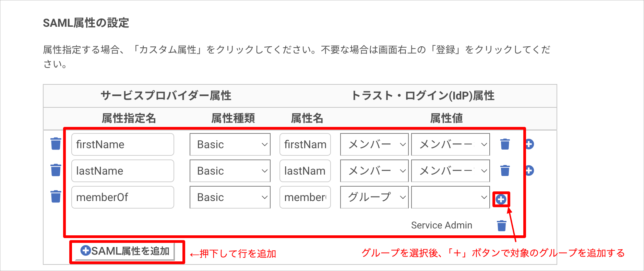Open the メンバー dropdown in the firstName row
This screenshot has height=271, width=644.
(x=374, y=144)
